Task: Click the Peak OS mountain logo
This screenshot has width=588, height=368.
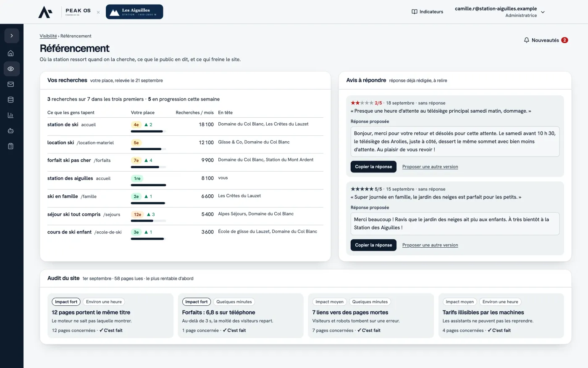Action: (45, 12)
